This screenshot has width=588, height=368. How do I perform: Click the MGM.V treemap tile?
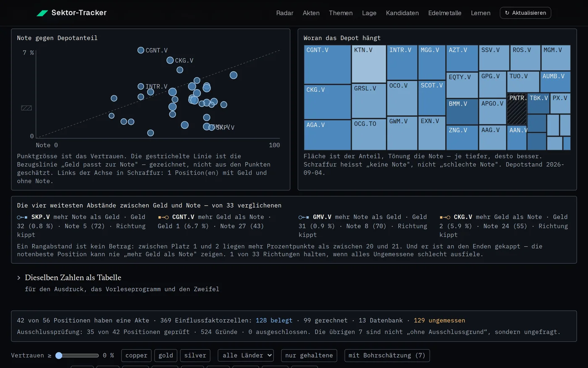tap(556, 58)
